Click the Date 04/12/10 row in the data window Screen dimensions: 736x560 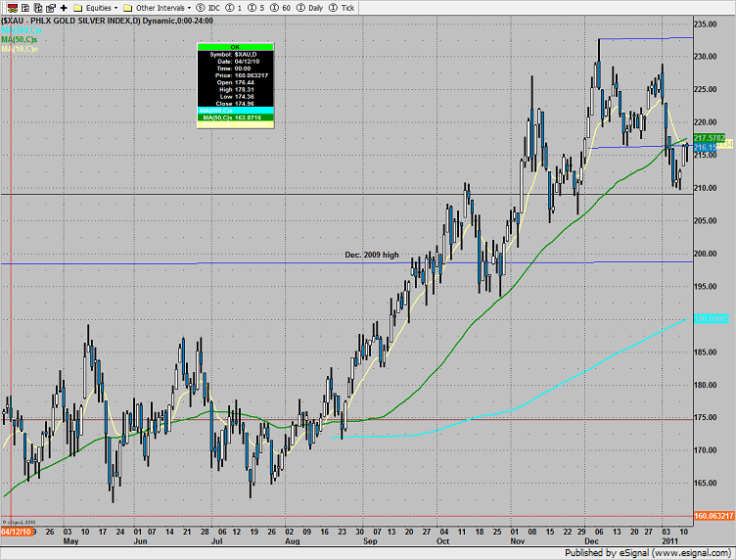[235, 61]
